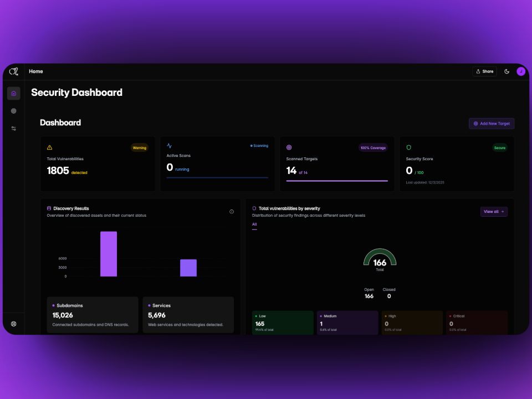Image resolution: width=532 pixels, height=399 pixels.
Task: Click the warning triangle icon on Total Vulnerabilities
Action: pyautogui.click(x=50, y=147)
